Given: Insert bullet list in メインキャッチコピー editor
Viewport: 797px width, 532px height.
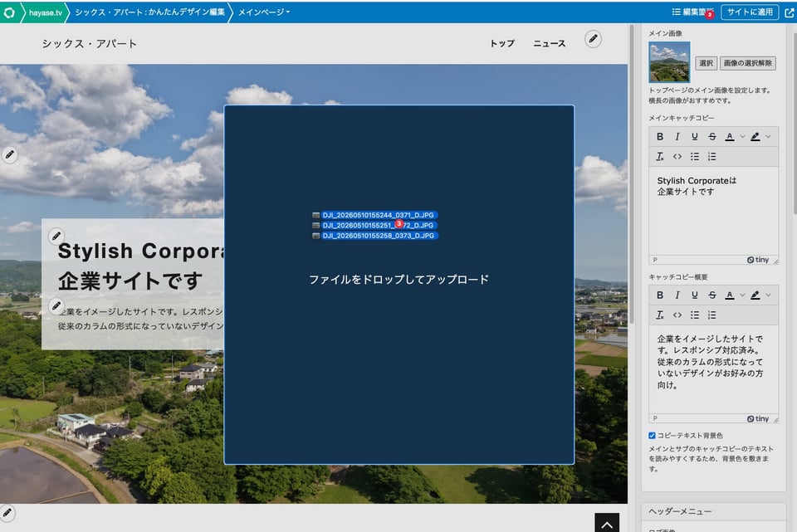Looking at the screenshot, I should click(694, 157).
